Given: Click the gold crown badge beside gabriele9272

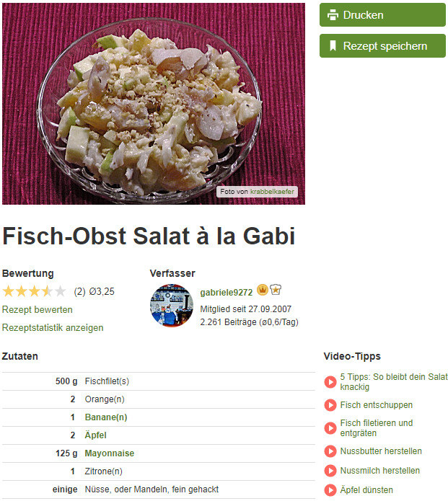Looking at the screenshot, I should tap(262, 290).
